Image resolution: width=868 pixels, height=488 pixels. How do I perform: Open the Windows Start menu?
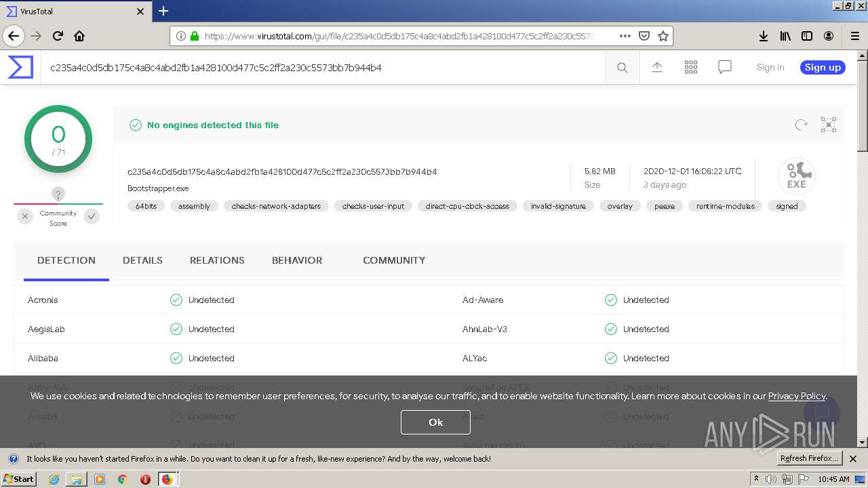pyautogui.click(x=19, y=479)
